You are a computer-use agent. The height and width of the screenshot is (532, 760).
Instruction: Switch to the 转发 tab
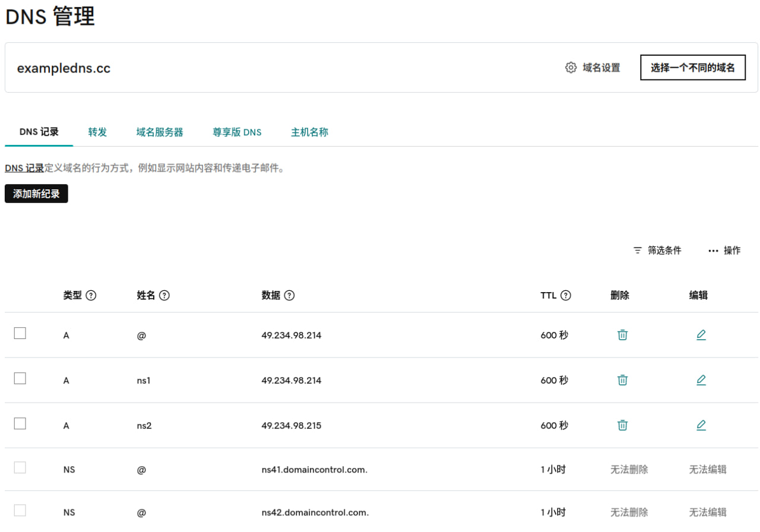pos(97,132)
